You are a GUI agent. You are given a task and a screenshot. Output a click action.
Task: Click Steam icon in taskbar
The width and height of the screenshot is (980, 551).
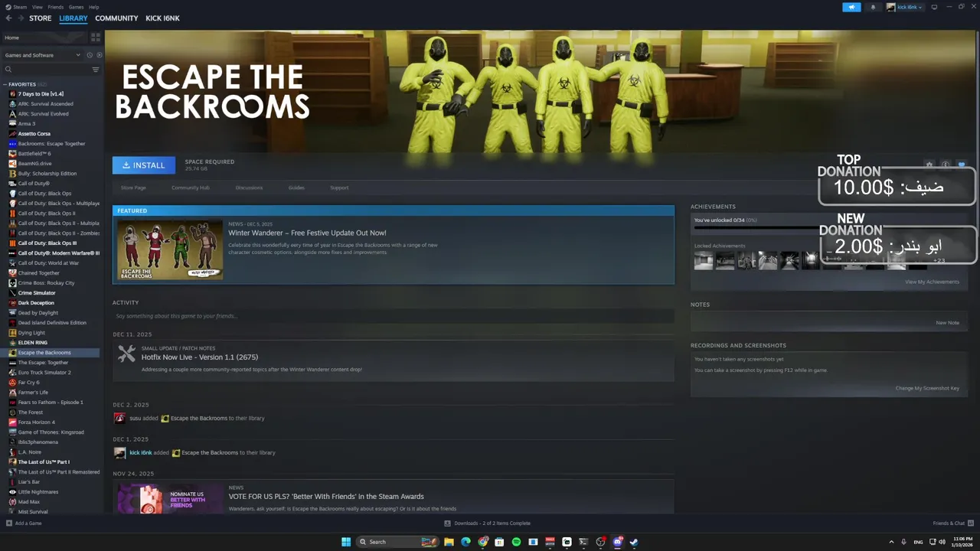point(634,542)
